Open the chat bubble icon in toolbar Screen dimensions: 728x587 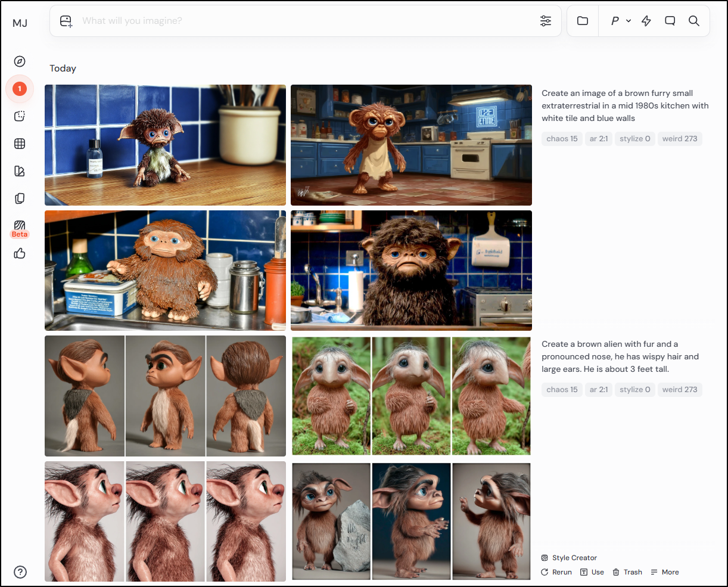(670, 21)
